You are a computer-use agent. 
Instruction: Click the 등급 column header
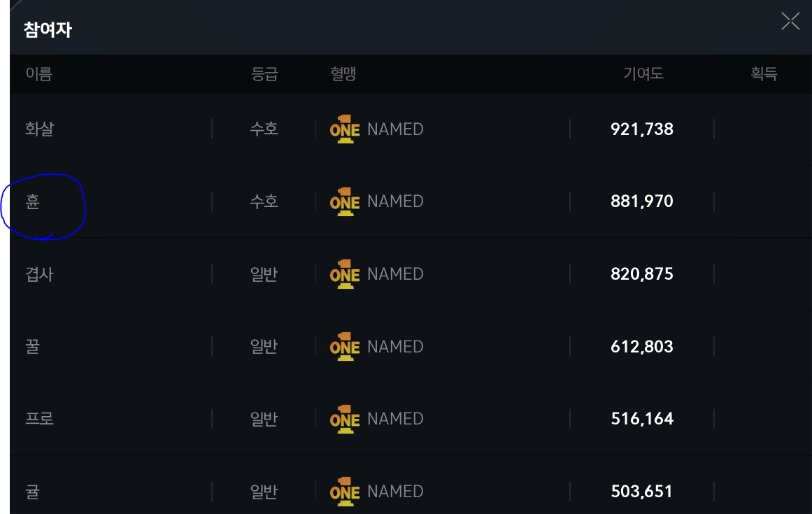pyautogui.click(x=264, y=74)
